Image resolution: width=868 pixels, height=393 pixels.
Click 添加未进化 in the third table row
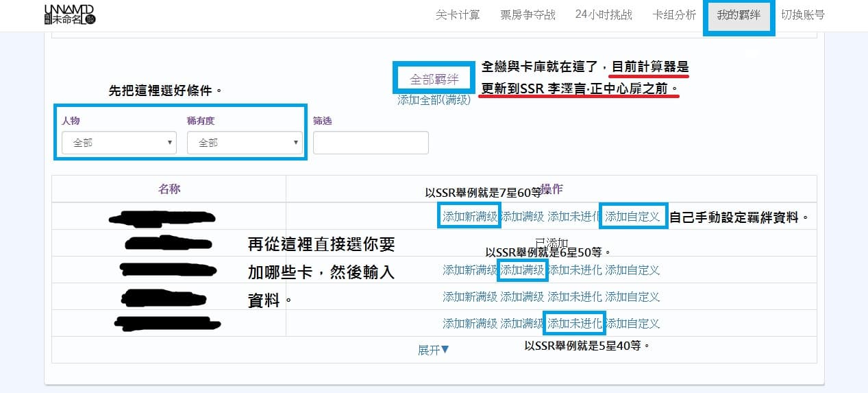pyautogui.click(x=575, y=270)
